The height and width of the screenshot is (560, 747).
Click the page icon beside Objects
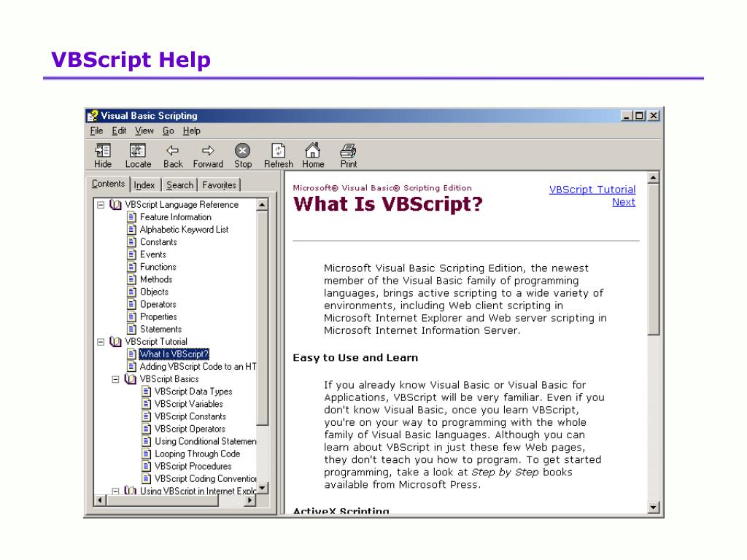[132, 292]
